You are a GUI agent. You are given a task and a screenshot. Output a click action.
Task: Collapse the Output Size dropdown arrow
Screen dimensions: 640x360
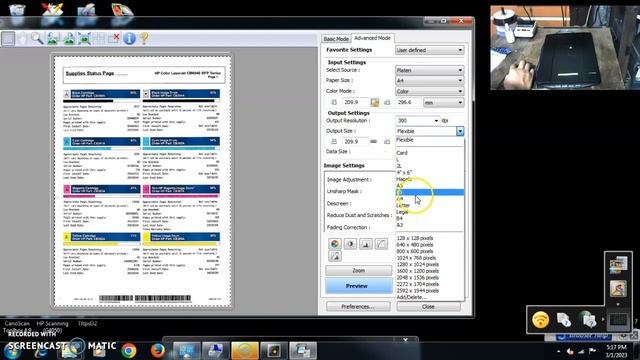460,131
